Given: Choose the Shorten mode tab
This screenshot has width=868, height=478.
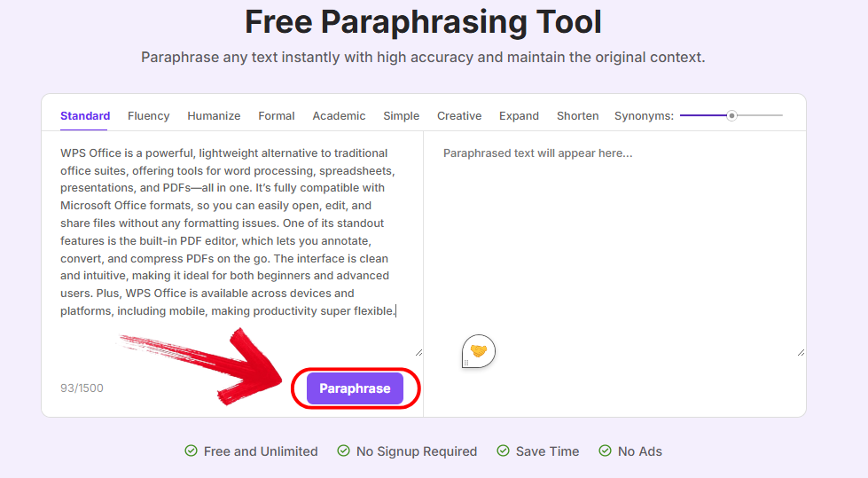Looking at the screenshot, I should click(577, 116).
